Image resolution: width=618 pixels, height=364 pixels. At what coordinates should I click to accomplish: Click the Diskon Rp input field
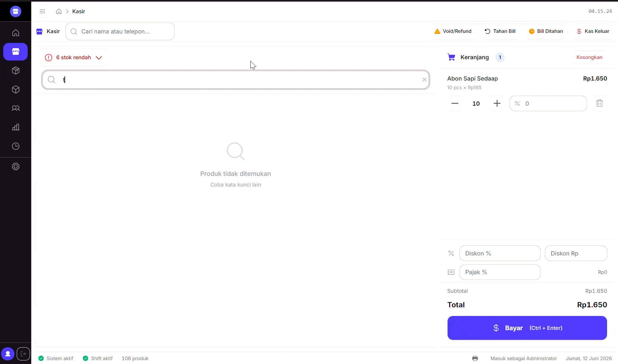(x=576, y=253)
